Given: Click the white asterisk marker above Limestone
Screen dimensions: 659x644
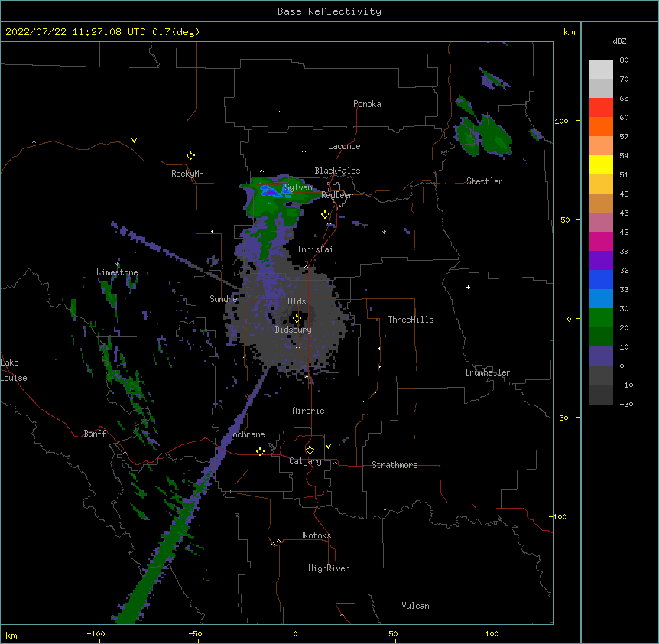Looking at the screenshot, I should (x=118, y=265).
